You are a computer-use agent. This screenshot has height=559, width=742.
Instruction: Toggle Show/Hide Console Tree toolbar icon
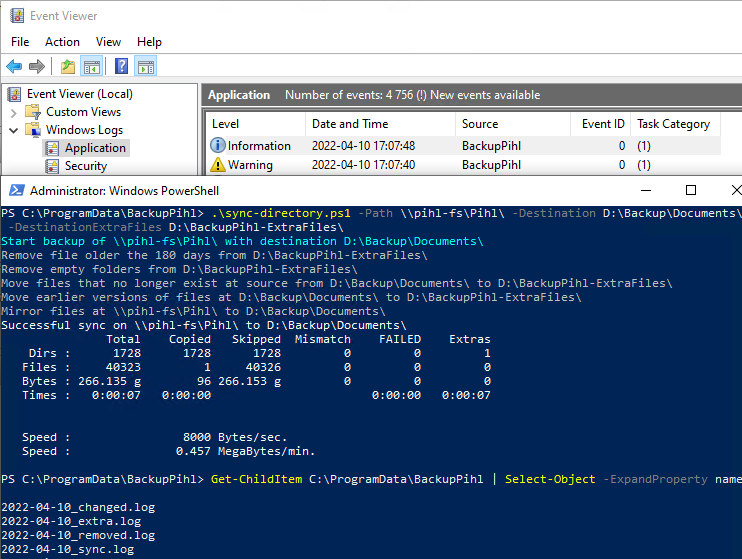pyautogui.click(x=91, y=66)
